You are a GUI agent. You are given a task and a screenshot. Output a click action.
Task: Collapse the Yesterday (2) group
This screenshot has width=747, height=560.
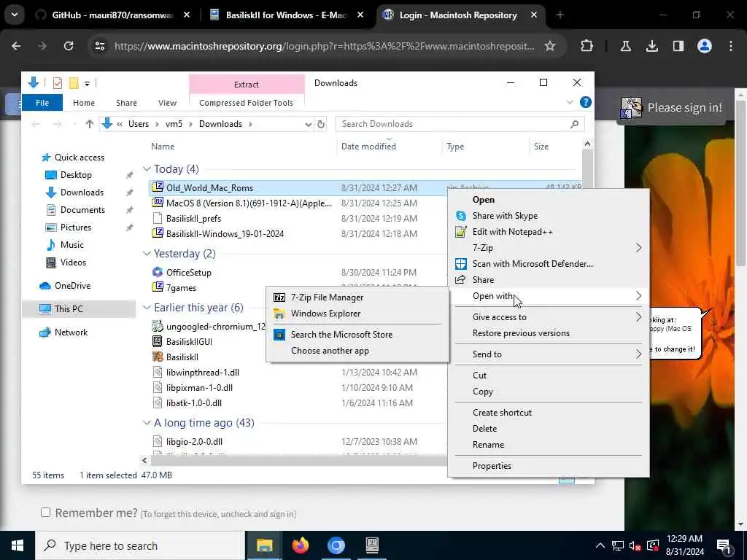tap(147, 253)
